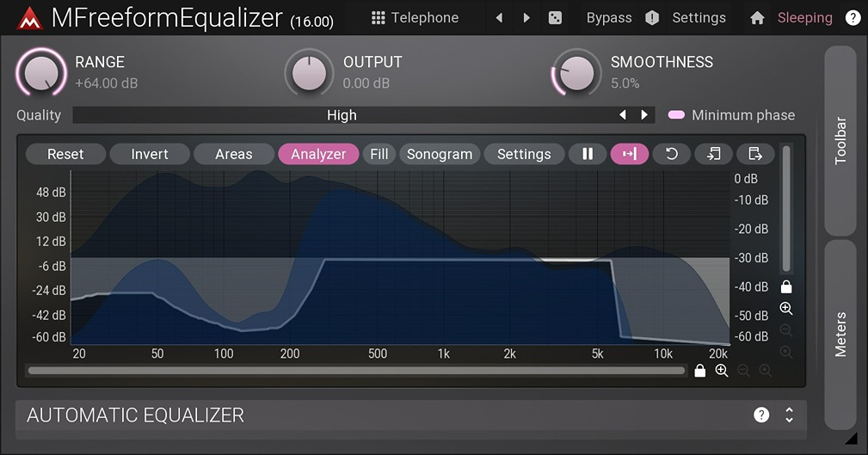This screenshot has width=868, height=455.
Task: Open the top bar Settings menu
Action: click(699, 18)
